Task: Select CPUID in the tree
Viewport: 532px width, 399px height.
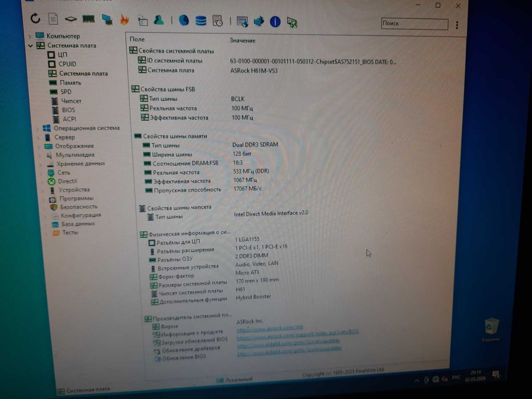Action: coord(62,64)
